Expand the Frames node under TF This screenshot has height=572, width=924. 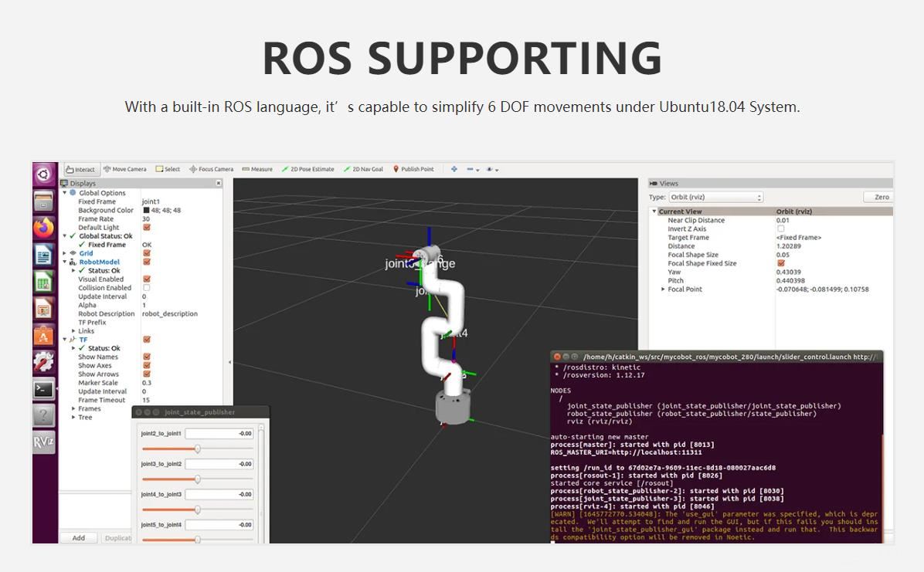(73, 409)
